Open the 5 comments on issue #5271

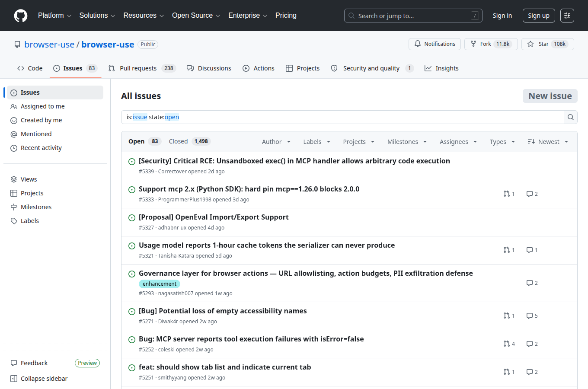532,316
